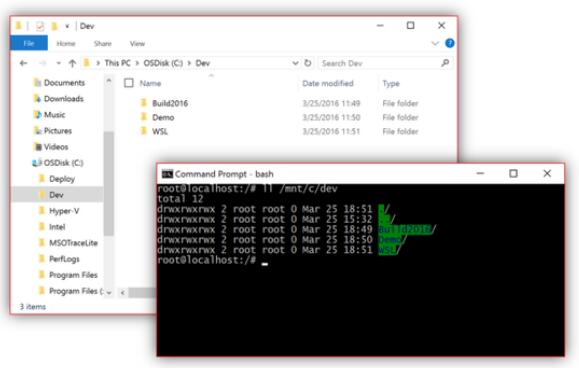The image size is (579, 368).
Task: Maximize the Dev Explorer window
Action: click(410, 25)
